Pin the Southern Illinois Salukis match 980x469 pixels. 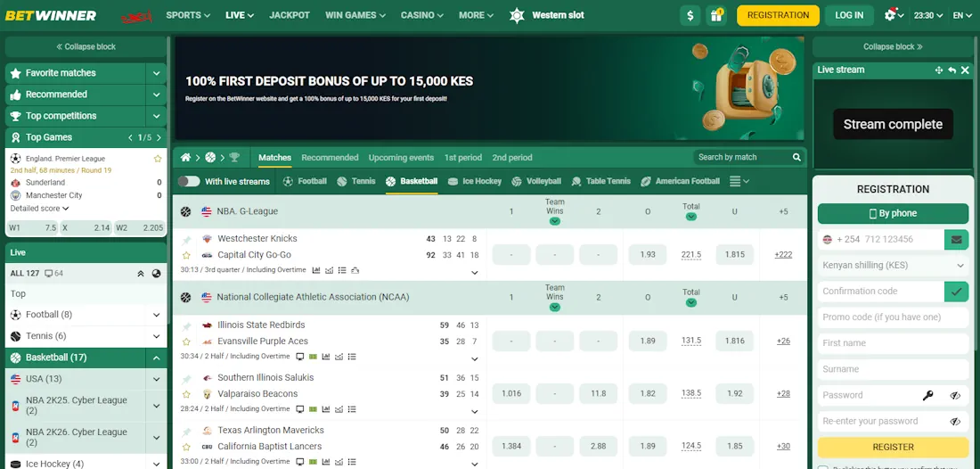[186, 379]
